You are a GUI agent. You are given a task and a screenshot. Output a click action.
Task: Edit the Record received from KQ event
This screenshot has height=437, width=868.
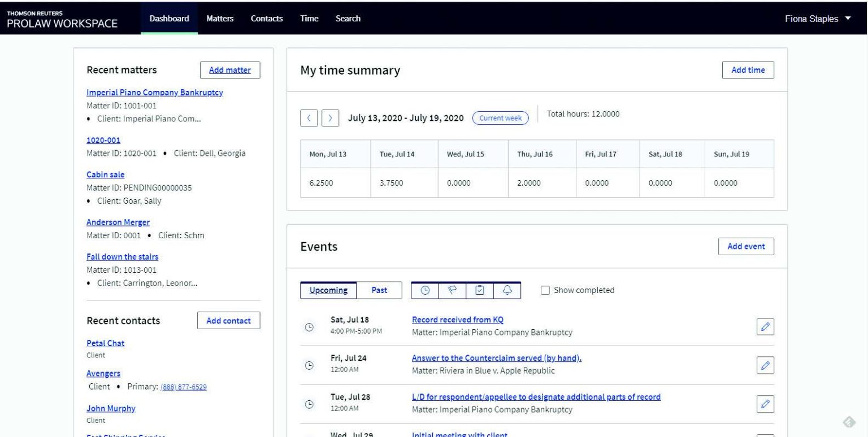click(x=766, y=326)
